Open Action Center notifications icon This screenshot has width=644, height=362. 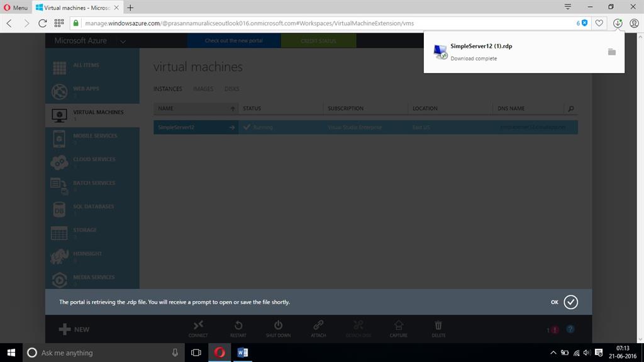599,353
